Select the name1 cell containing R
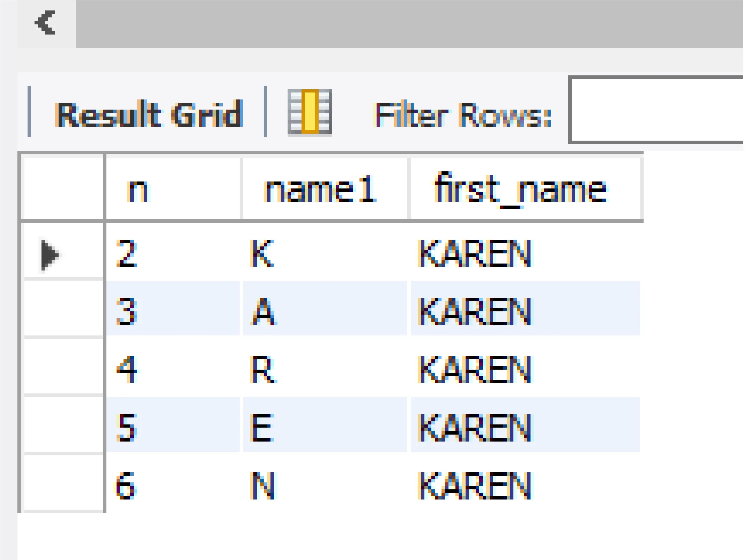This screenshot has height=560, width=750. (x=324, y=369)
